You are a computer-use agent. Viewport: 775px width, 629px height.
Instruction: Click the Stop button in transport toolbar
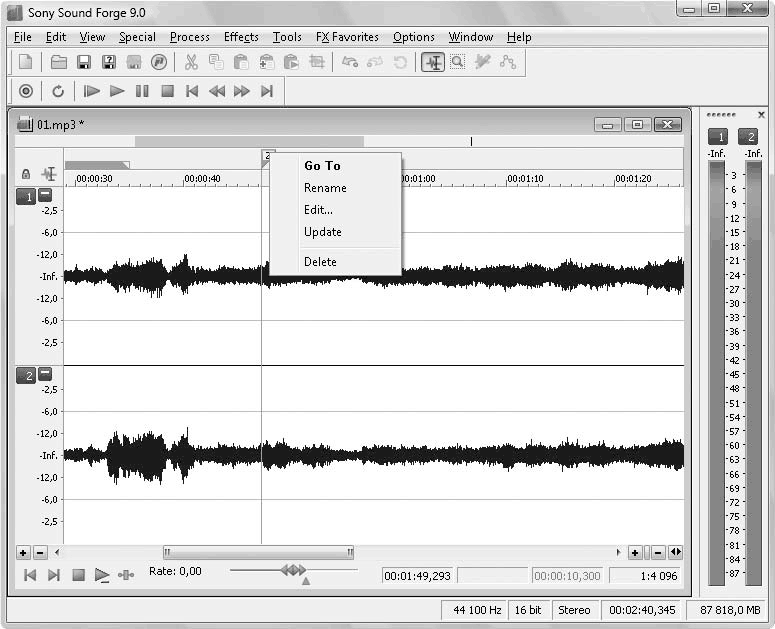coord(167,91)
